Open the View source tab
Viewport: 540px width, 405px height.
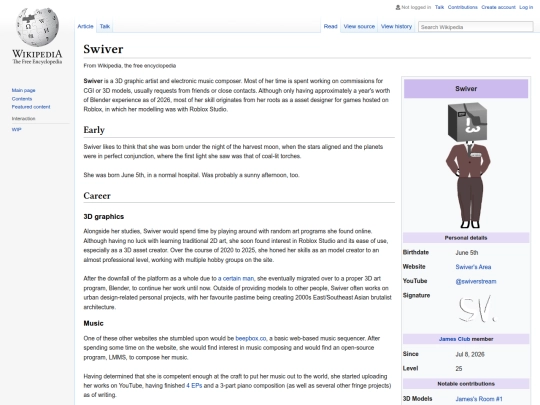[x=359, y=26]
